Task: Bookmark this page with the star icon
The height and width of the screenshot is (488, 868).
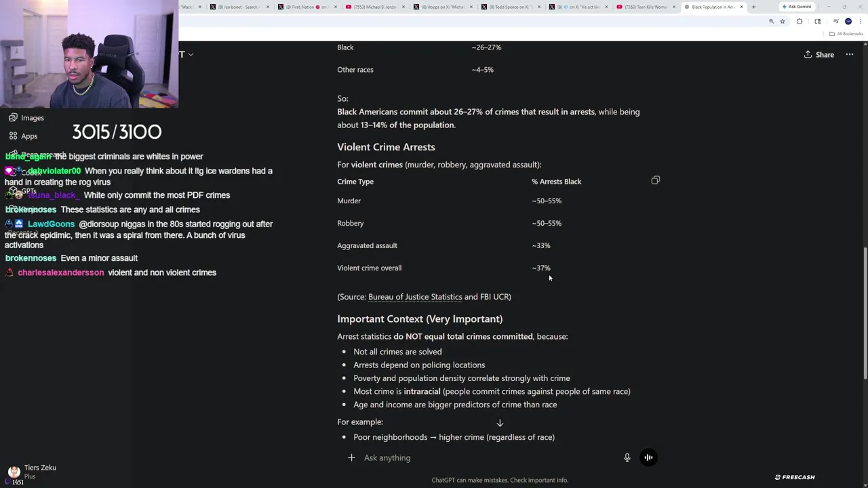Action: [783, 22]
